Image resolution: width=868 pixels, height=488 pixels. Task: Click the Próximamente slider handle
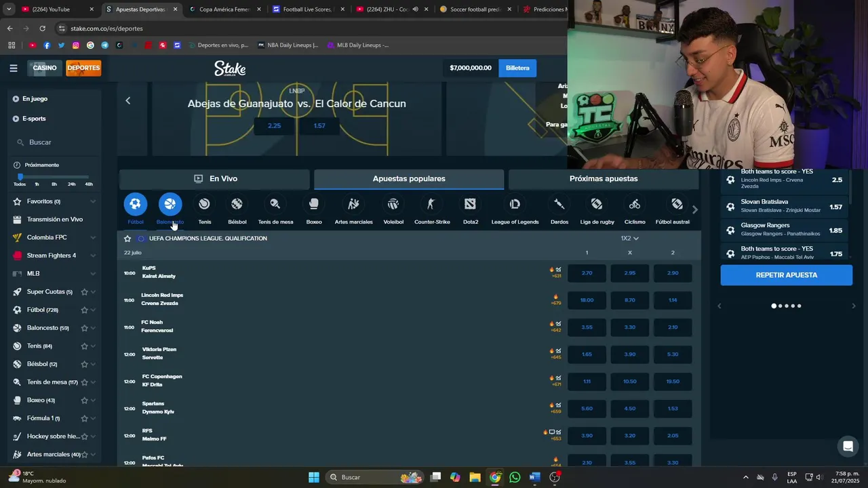[x=20, y=177]
